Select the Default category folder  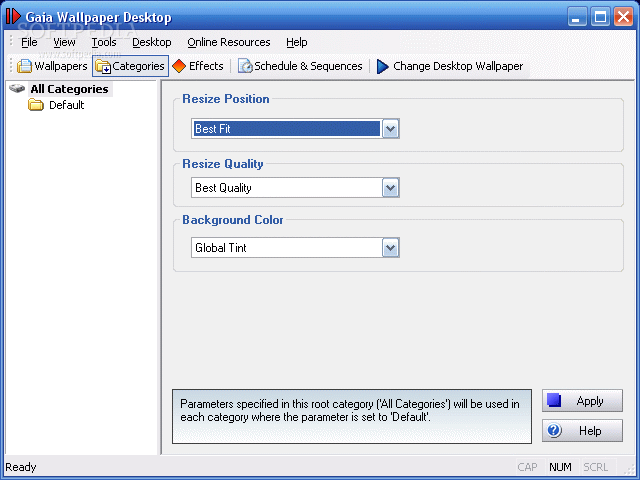(67, 105)
